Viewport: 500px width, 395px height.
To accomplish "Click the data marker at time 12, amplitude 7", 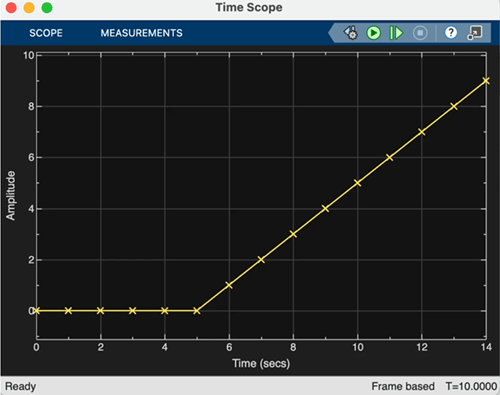I will [x=422, y=132].
